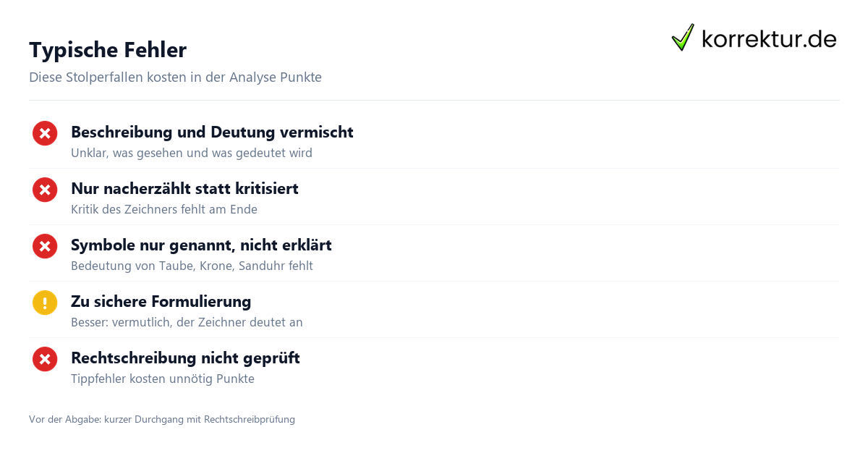868x456 pixels.
Task: Click the red X icon beside Nur nacherzählt
Action: [x=45, y=190]
